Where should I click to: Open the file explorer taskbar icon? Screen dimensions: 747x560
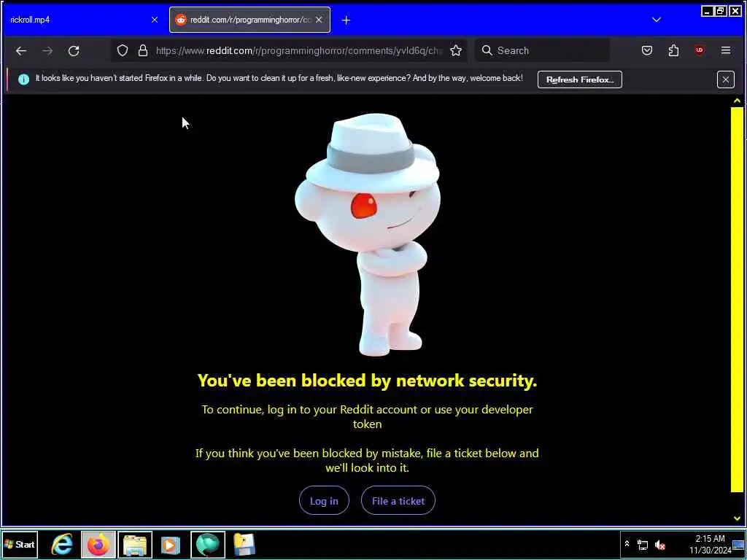[135, 544]
